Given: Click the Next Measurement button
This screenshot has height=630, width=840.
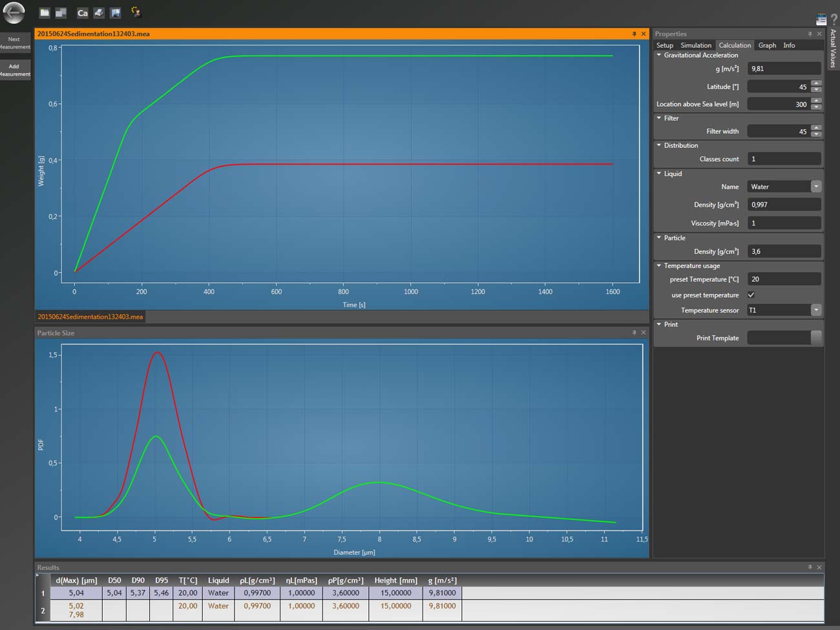Looking at the screenshot, I should [x=14, y=43].
